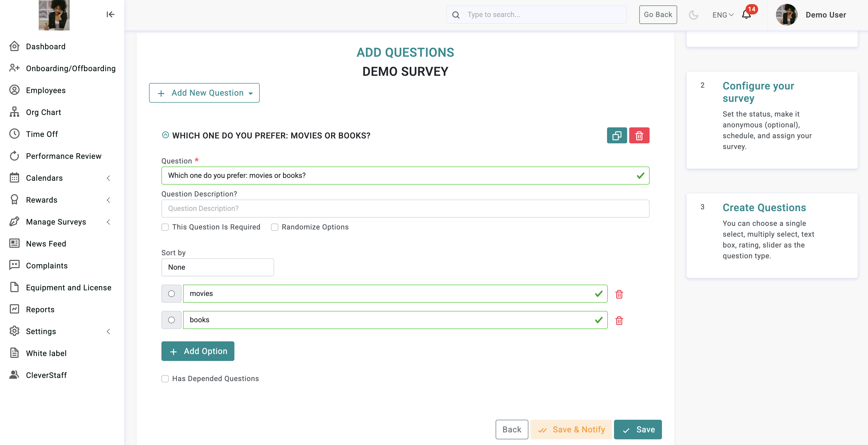Viewport: 868px width, 445px height.
Task: Click the Dashboard home icon
Action: pyautogui.click(x=14, y=46)
